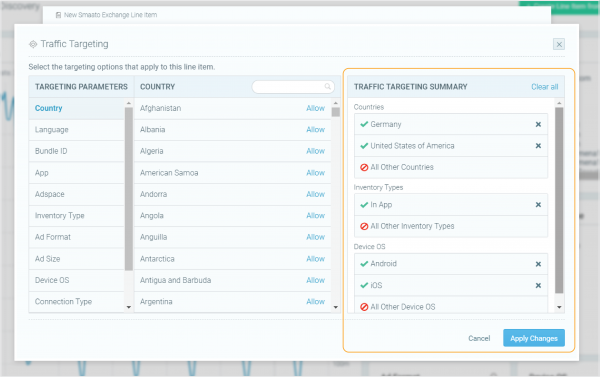
Task: Cancel the traffic targeting changes
Action: [x=479, y=338]
